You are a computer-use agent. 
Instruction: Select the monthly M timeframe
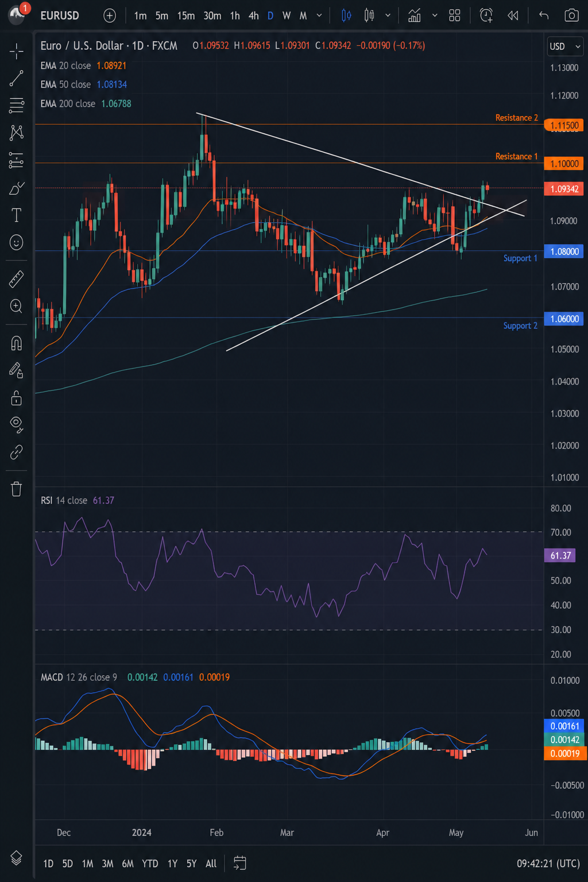(x=303, y=16)
